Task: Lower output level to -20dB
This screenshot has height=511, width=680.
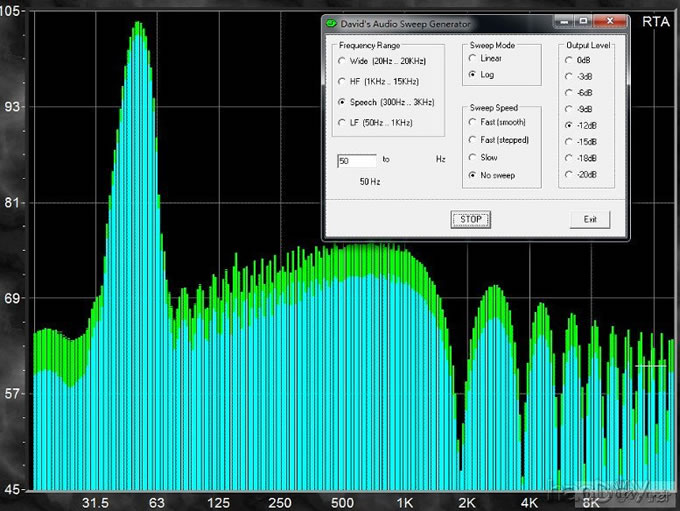Action: coord(568,174)
